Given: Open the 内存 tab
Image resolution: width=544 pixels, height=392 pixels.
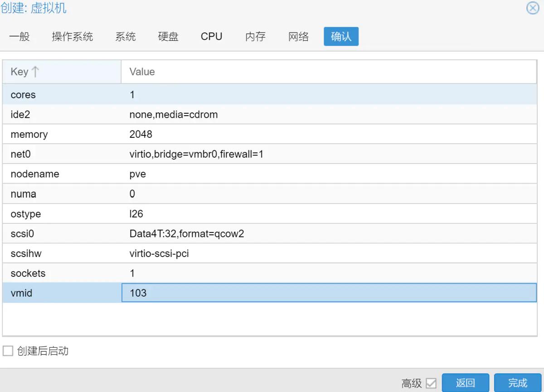Looking at the screenshot, I should click(254, 37).
